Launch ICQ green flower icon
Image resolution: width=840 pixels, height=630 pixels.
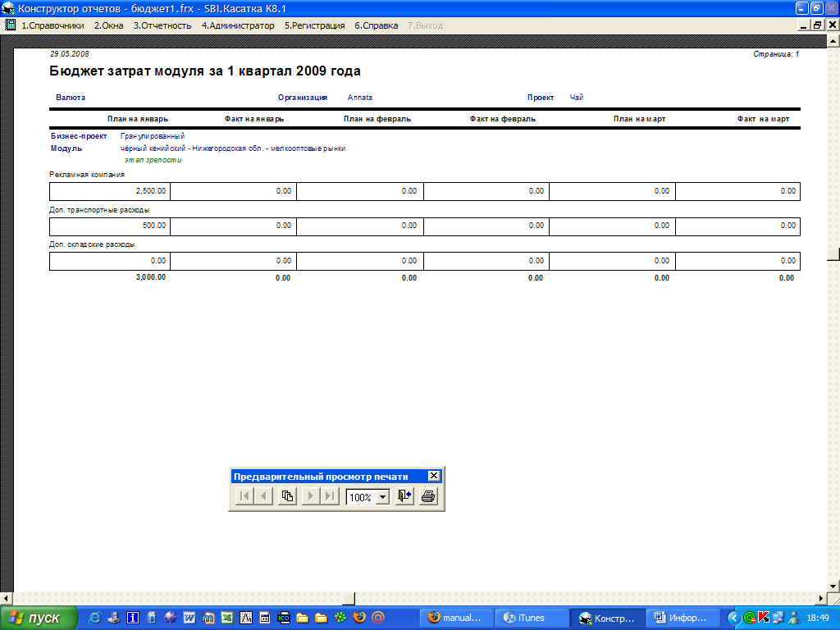(x=340, y=618)
